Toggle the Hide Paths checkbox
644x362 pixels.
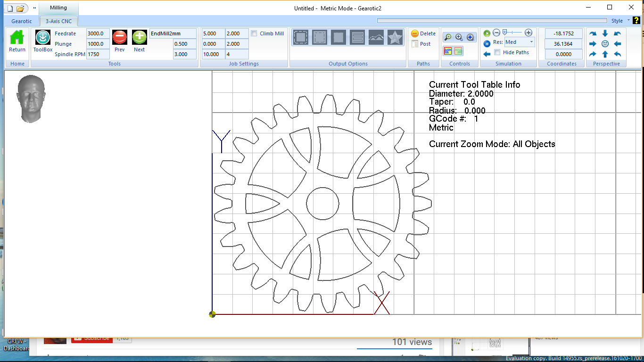(497, 52)
